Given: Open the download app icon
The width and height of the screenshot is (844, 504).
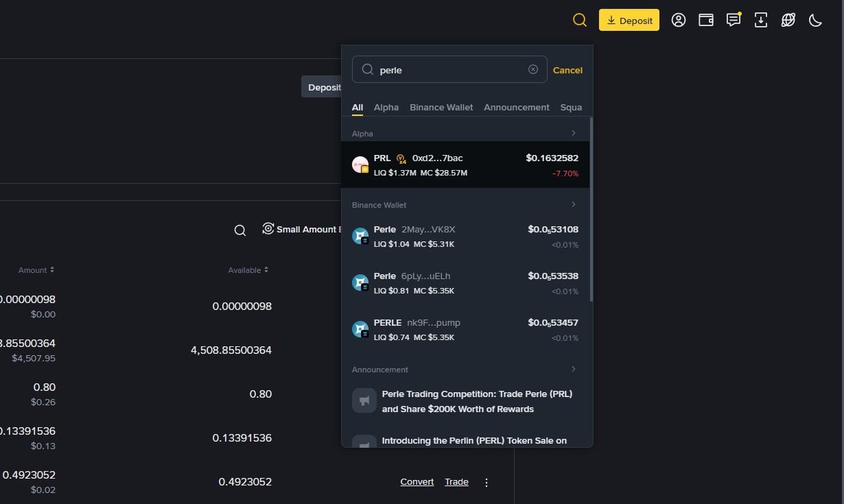Looking at the screenshot, I should click(761, 20).
